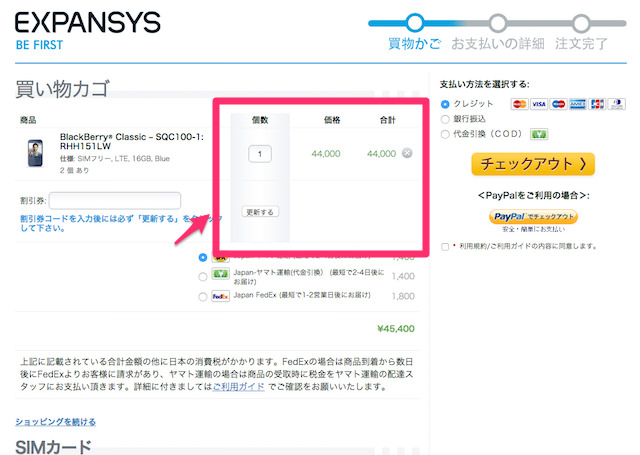Click the BlackBerry Classic product thumbnail

click(36, 153)
